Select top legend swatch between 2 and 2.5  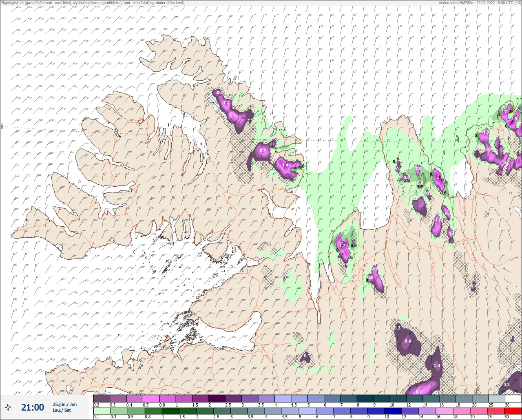pos(217,398)
